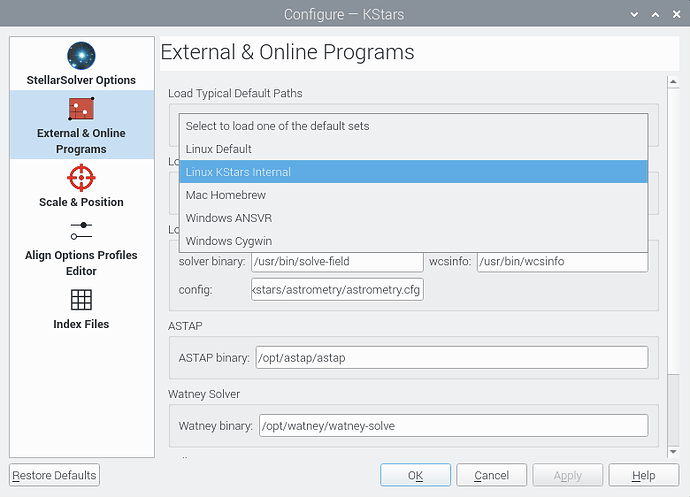Click the scrollbar up arrow
Screen dimensions: 690x497
click(673, 82)
